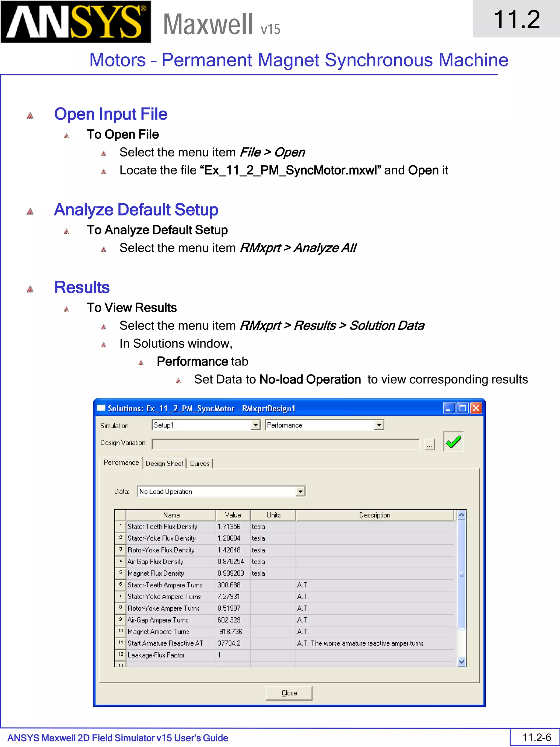The height and width of the screenshot is (747, 560).
Task: Select the Stator-Yoke Flux Density row
Action: (284, 538)
